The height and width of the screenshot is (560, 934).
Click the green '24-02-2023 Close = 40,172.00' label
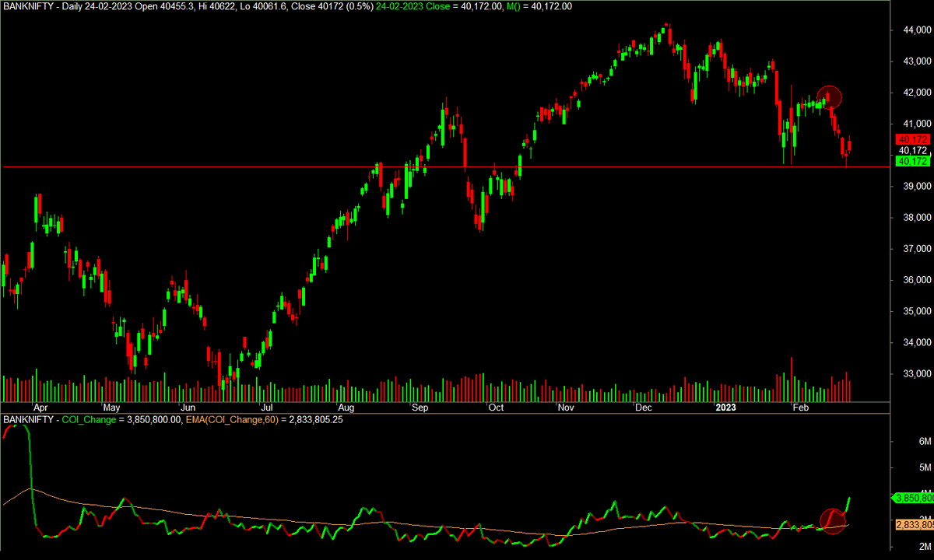[x=441, y=6]
